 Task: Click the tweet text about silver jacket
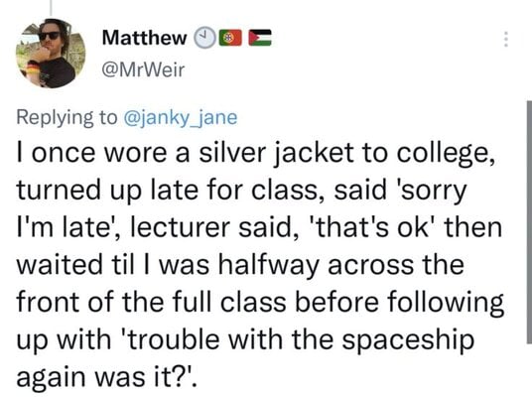260,264
